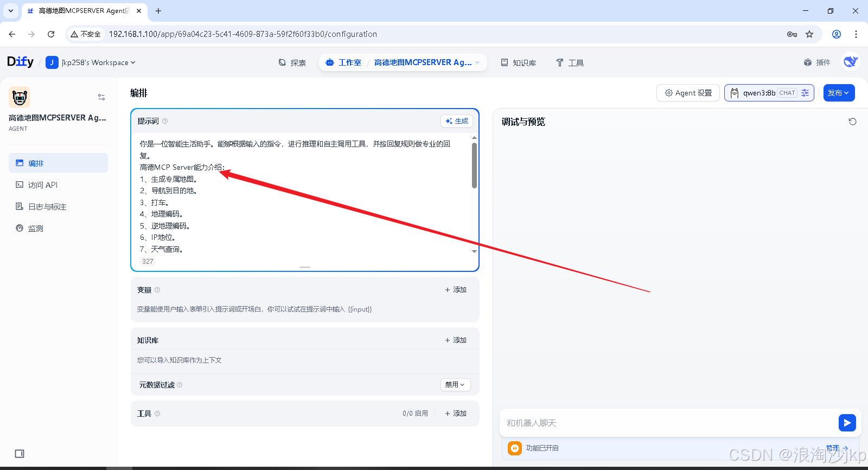Click the 0/0 启用 tool count
868x470 pixels.
[x=415, y=414]
